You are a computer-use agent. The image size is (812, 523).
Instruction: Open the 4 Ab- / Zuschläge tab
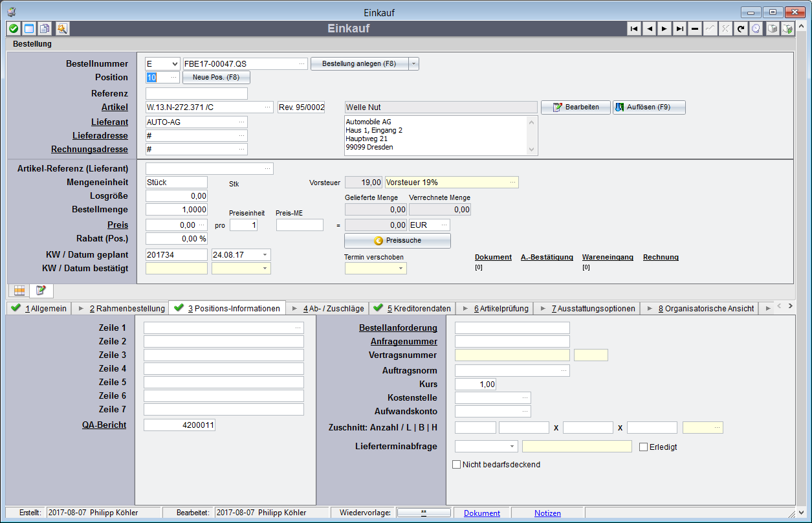click(x=327, y=309)
